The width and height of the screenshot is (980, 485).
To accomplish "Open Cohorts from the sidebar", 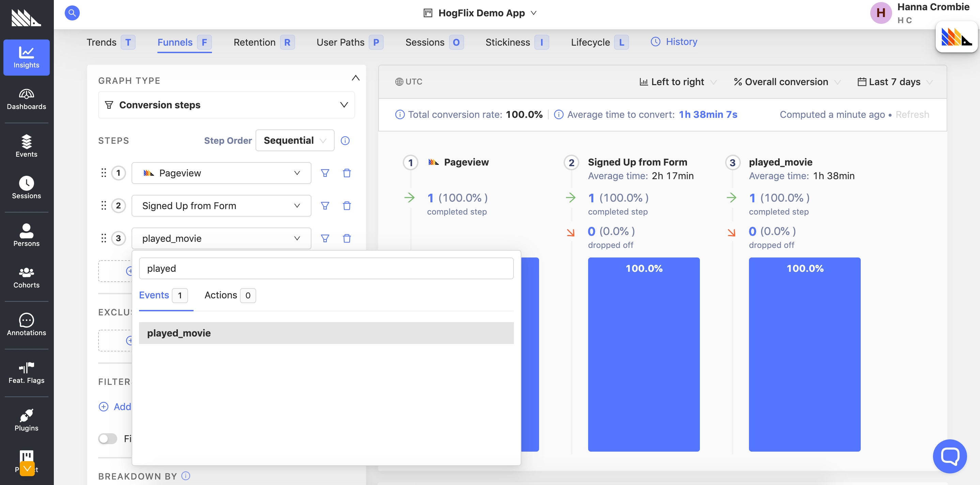I will pos(26,278).
